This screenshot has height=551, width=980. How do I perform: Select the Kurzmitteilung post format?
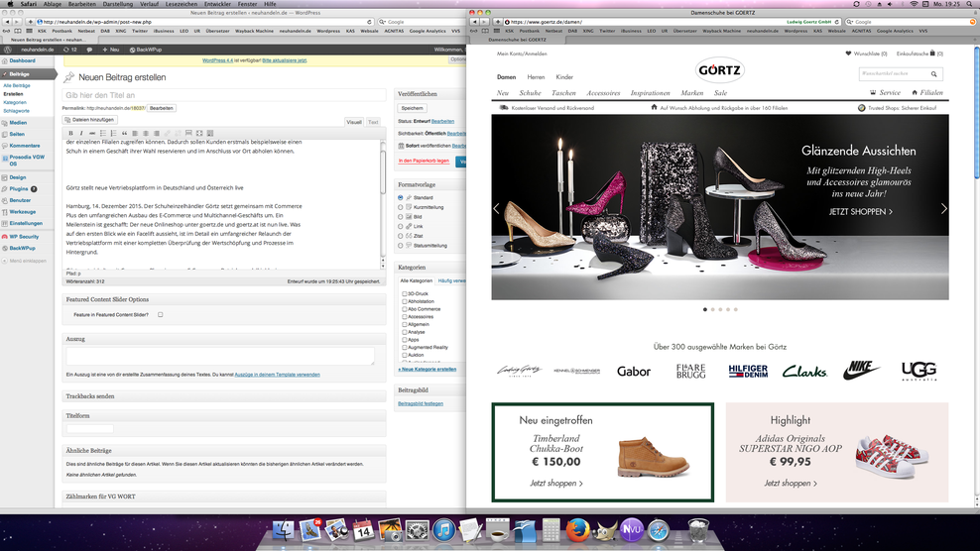coord(401,207)
